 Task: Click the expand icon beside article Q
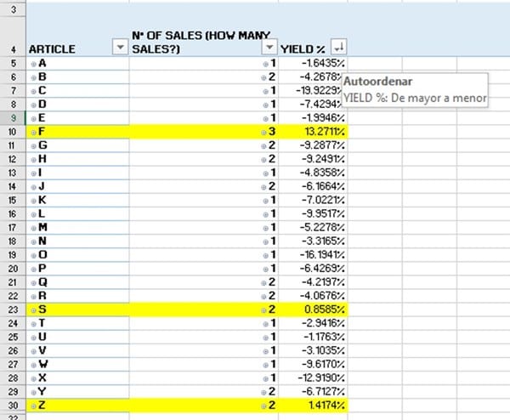click(x=33, y=282)
